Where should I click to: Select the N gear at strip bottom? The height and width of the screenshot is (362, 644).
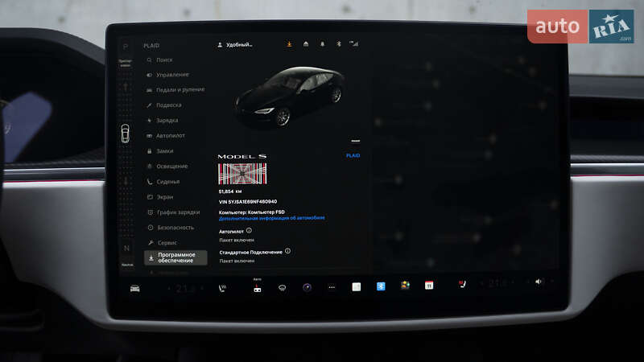tap(126, 248)
